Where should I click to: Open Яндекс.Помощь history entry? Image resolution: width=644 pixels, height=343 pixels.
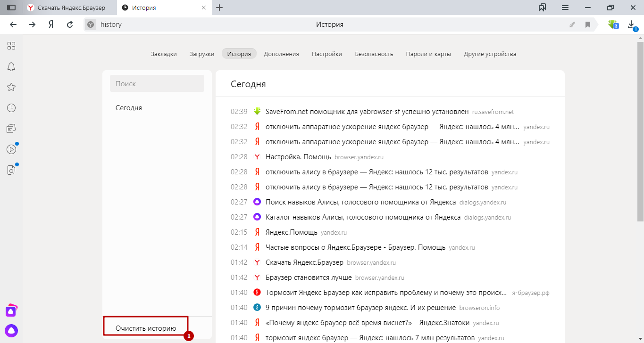[x=291, y=232]
